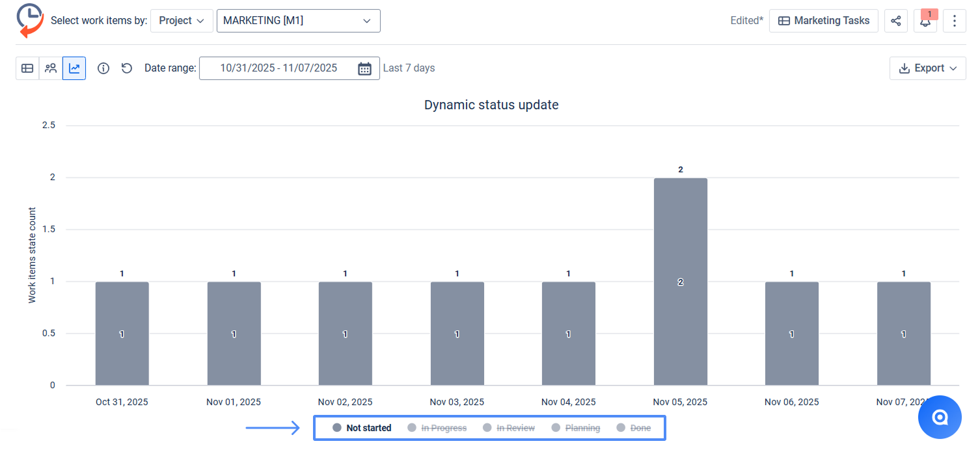Click the reset refresh arrow icon
This screenshot has height=450, width=980.
(127, 68)
